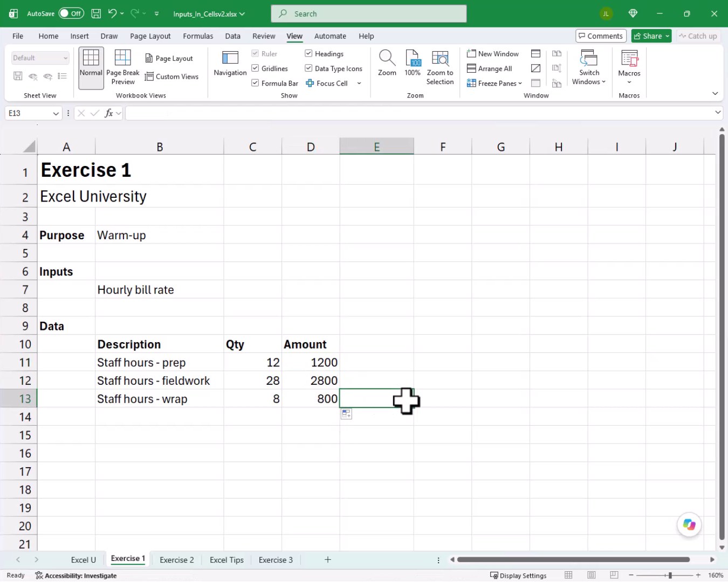Uncheck the Formula Bar checkbox
728x582 pixels.
[255, 83]
